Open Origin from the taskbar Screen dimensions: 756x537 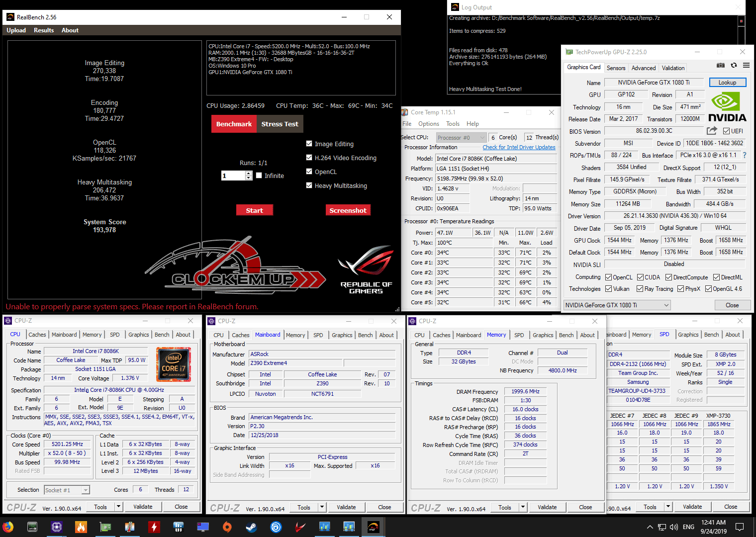227,527
